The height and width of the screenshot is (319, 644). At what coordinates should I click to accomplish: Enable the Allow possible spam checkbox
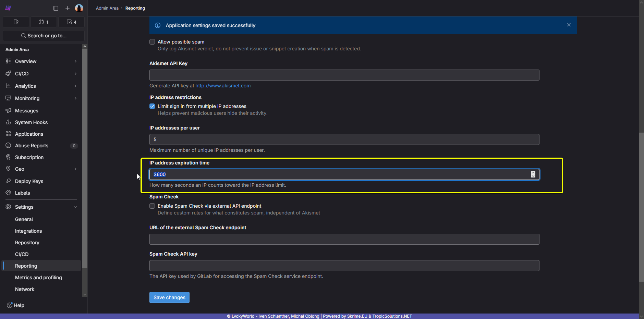click(152, 42)
